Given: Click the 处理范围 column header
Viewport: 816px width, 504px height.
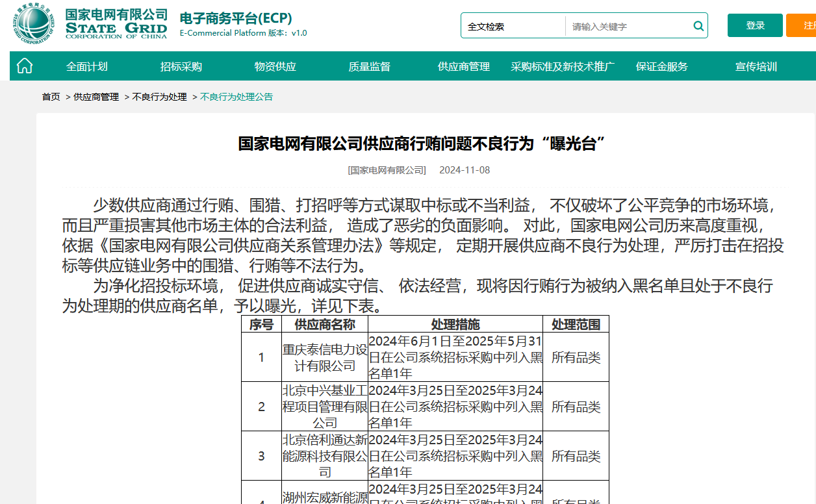Looking at the screenshot, I should (576, 324).
